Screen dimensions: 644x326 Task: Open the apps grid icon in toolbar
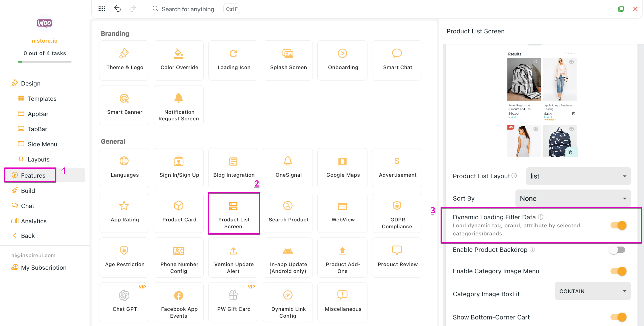click(x=102, y=9)
